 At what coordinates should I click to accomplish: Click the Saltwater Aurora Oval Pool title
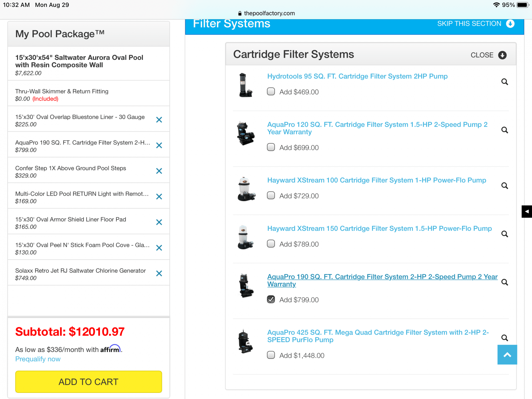pyautogui.click(x=79, y=61)
